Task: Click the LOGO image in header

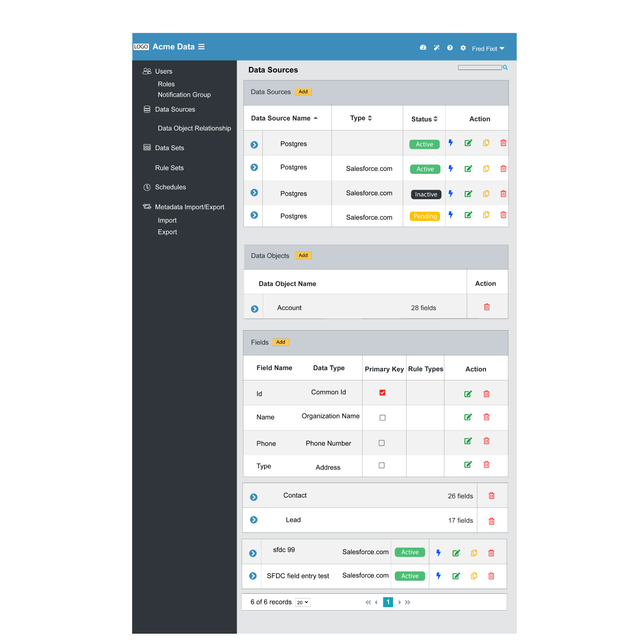Action: 141,47
